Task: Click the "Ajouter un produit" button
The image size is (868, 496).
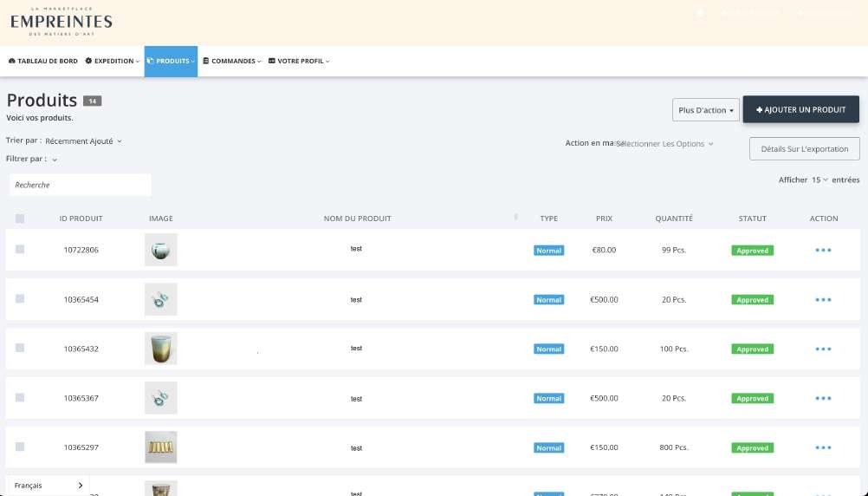Action: pos(800,110)
